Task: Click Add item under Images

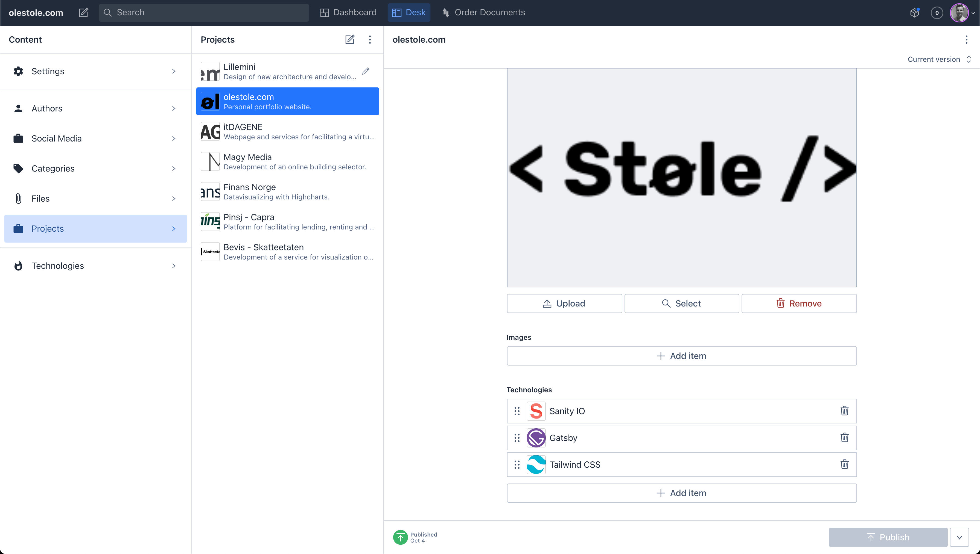Action: pyautogui.click(x=681, y=356)
